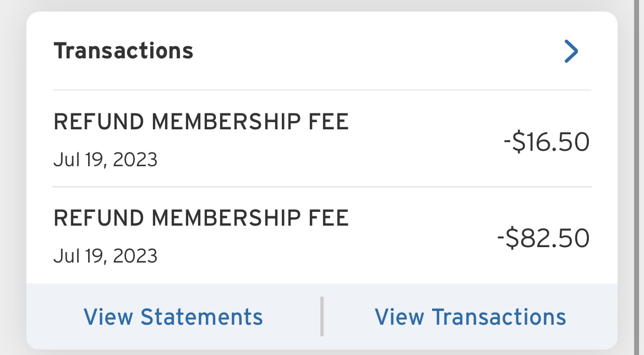Click the -$16.50 refund amount

(546, 142)
